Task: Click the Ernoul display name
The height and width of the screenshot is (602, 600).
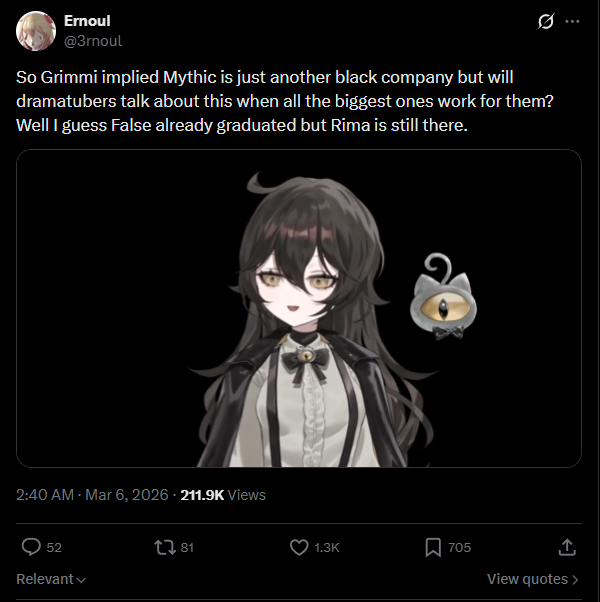Action: [87, 21]
